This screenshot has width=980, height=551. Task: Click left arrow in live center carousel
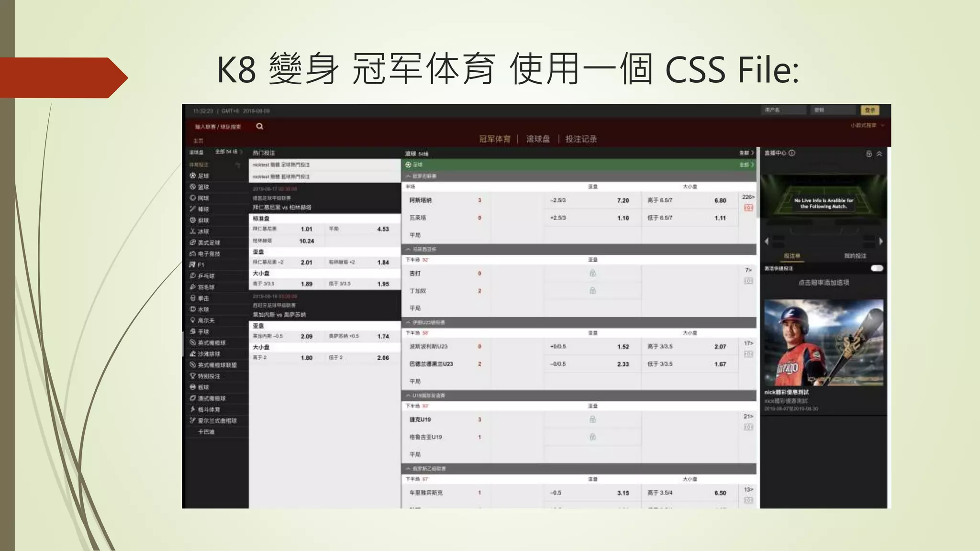(x=767, y=242)
